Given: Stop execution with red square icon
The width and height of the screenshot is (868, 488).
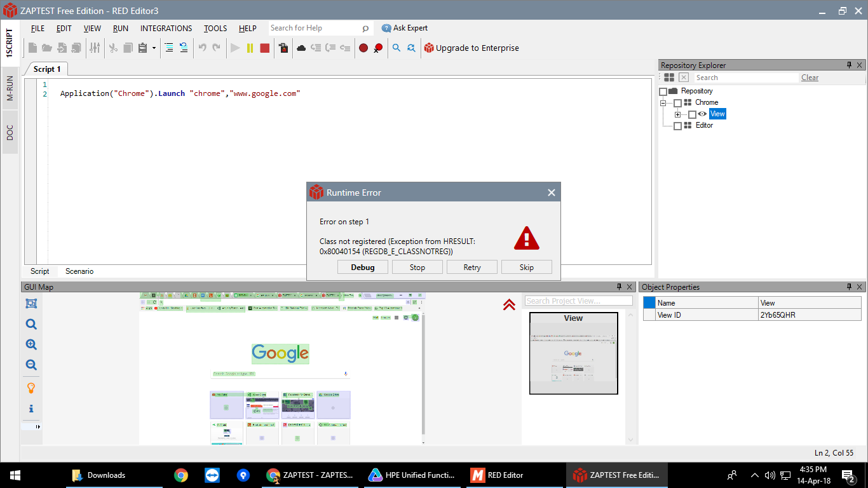Looking at the screenshot, I should (265, 48).
